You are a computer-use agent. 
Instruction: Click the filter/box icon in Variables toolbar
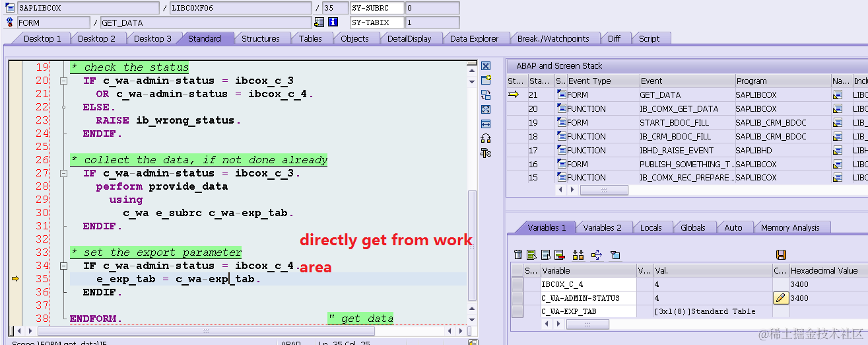click(615, 254)
